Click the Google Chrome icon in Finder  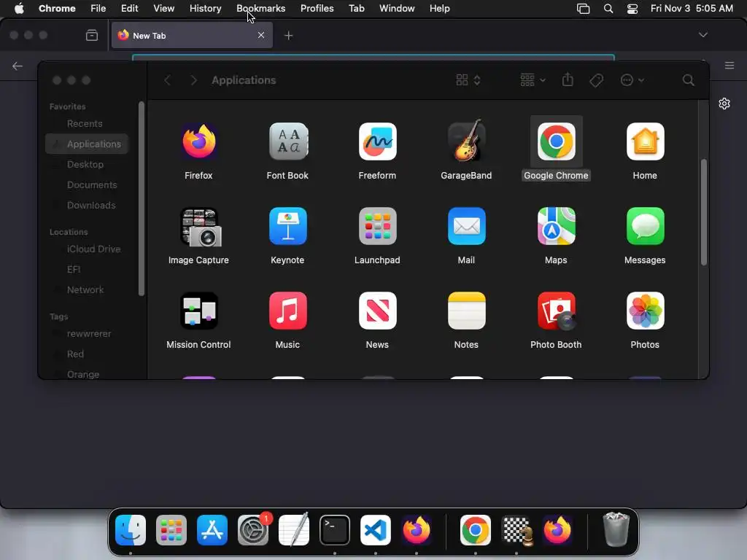(x=556, y=141)
